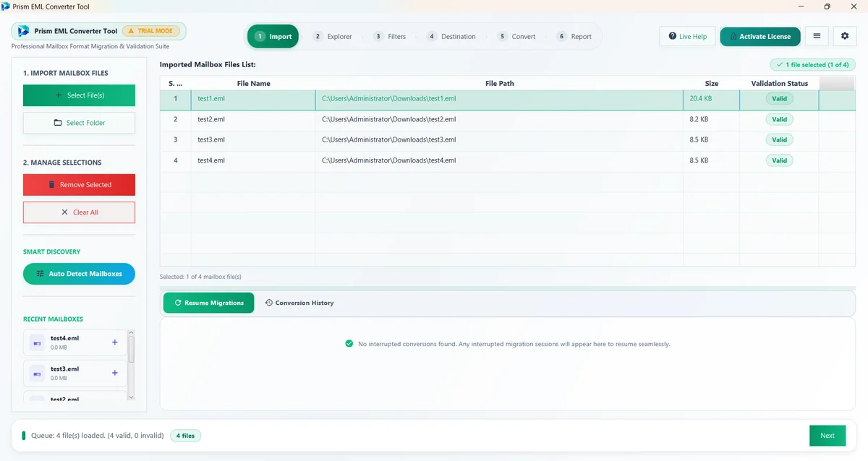Go to the Destination step
This screenshot has height=461, width=868.
tap(451, 36)
